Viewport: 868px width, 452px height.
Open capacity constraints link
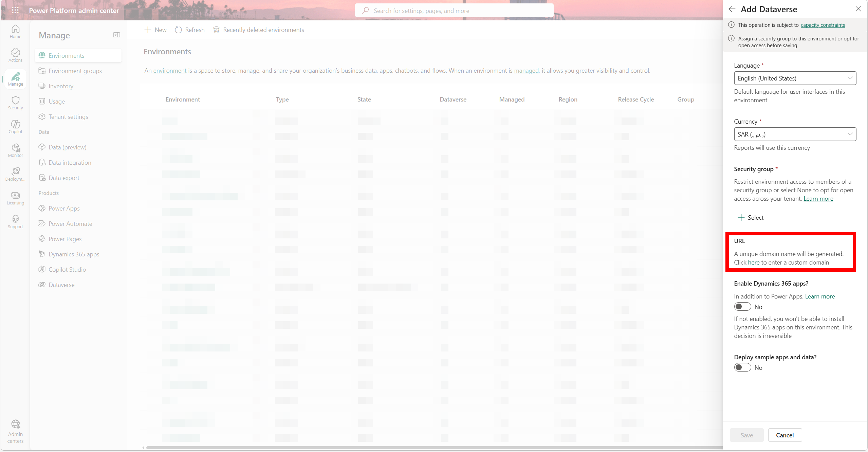point(823,25)
